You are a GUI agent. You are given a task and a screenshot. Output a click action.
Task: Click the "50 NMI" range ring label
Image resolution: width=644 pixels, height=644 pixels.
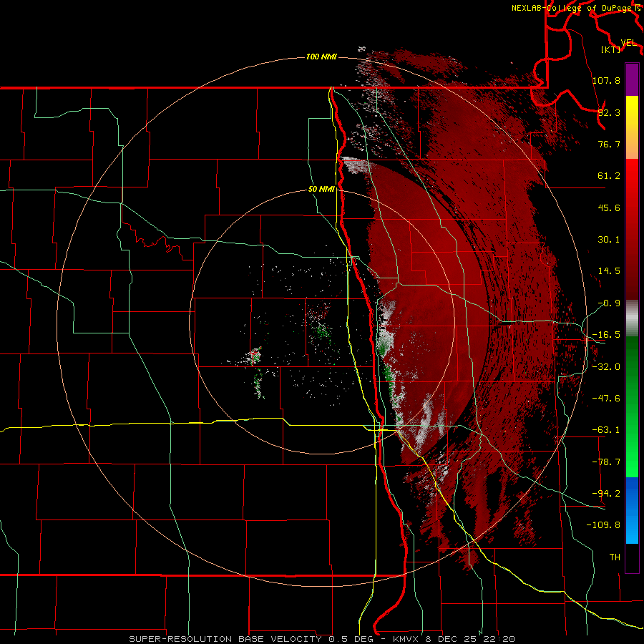321,190
